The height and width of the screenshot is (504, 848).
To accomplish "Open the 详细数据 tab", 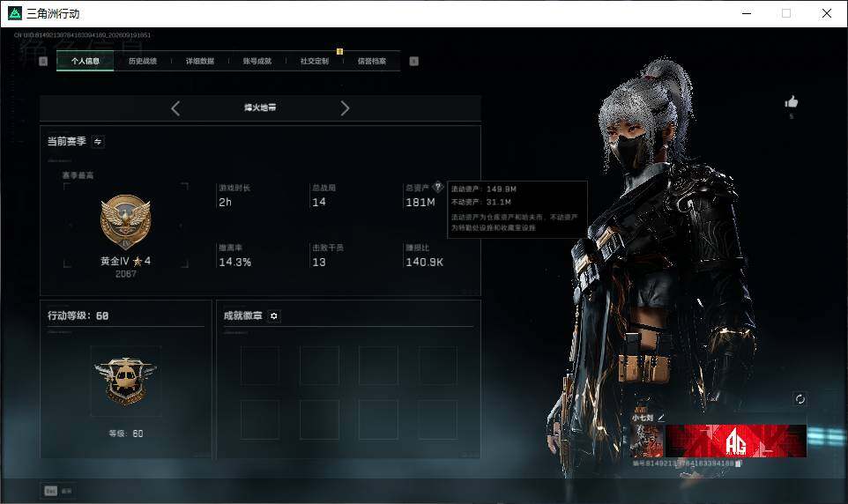I will (200, 61).
